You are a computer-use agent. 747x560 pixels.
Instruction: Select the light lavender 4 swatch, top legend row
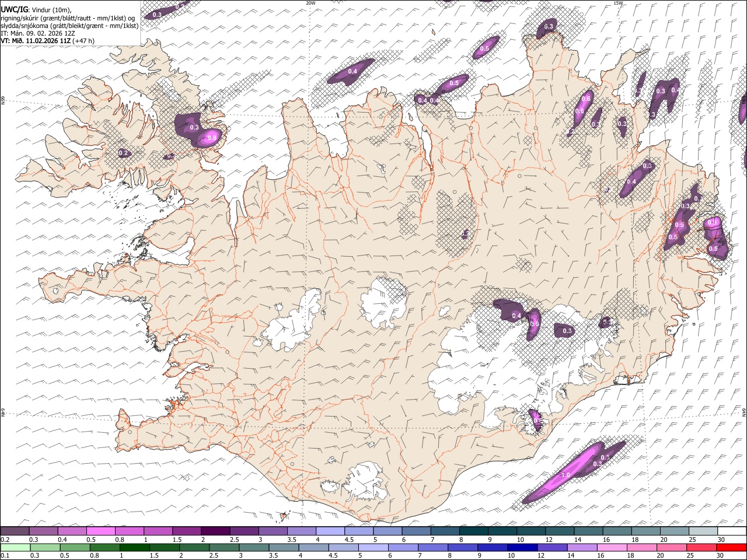tap(330, 531)
